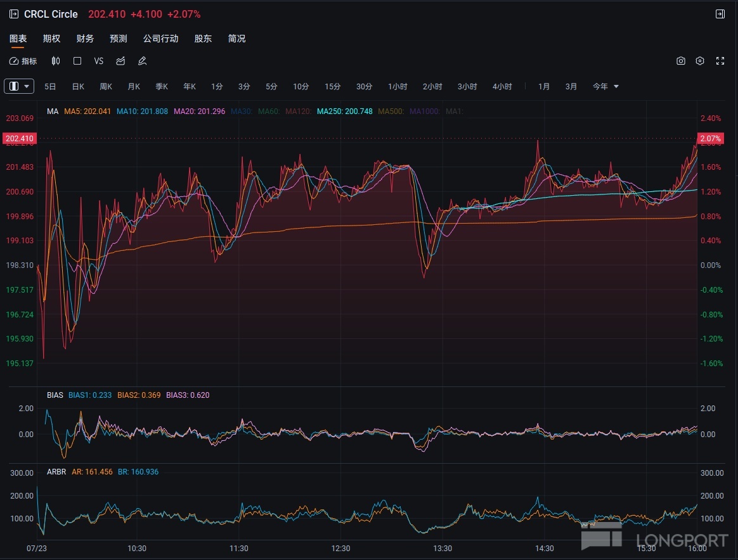Click the square overlay tool icon
The image size is (738, 560).
pyautogui.click(x=77, y=61)
